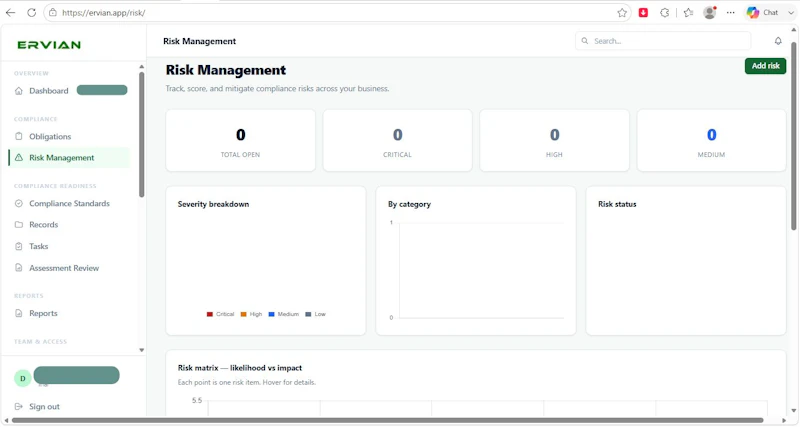Open browser settings ellipsis menu

tap(731, 13)
